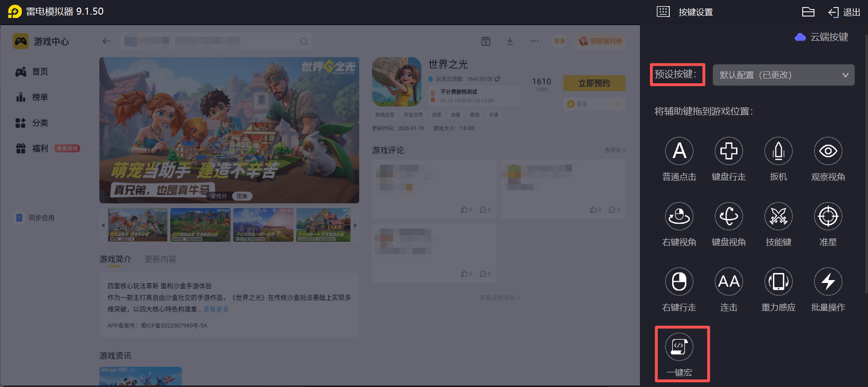Open the 福利 benefits page
The image size is (868, 387).
[47, 149]
